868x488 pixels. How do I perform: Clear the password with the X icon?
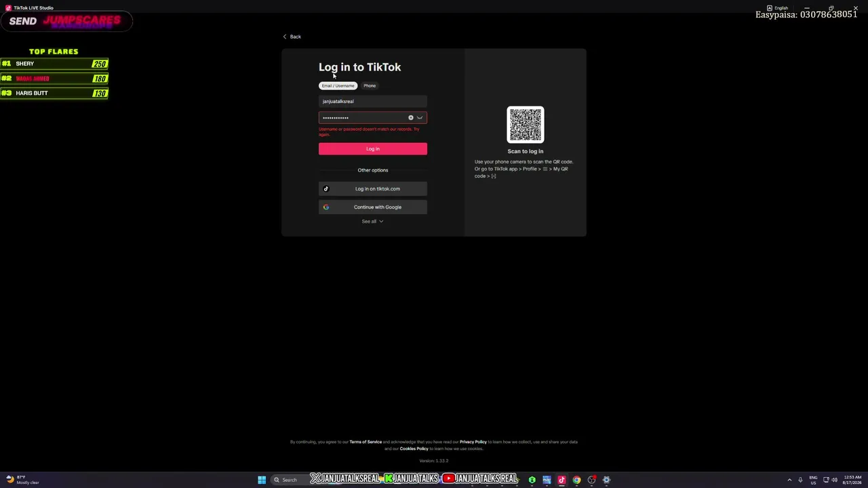(x=410, y=118)
